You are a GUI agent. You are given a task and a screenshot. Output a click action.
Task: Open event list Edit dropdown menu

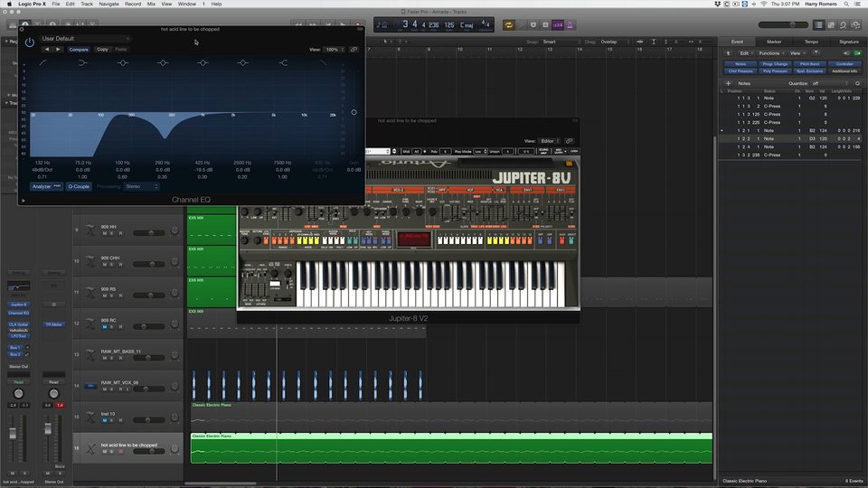point(746,53)
